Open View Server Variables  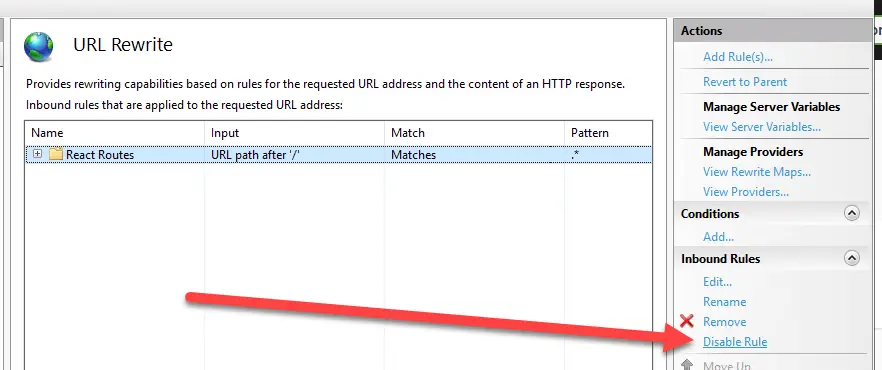pos(762,127)
